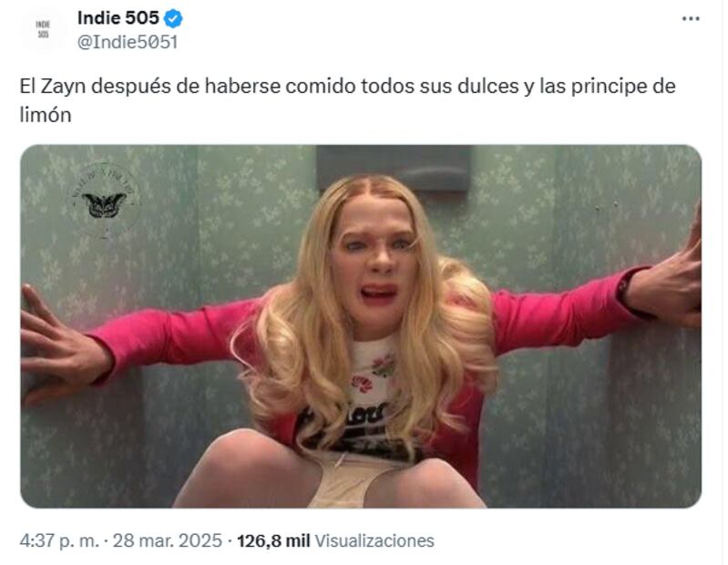Click the butterfly watermark logo in image

click(x=104, y=200)
